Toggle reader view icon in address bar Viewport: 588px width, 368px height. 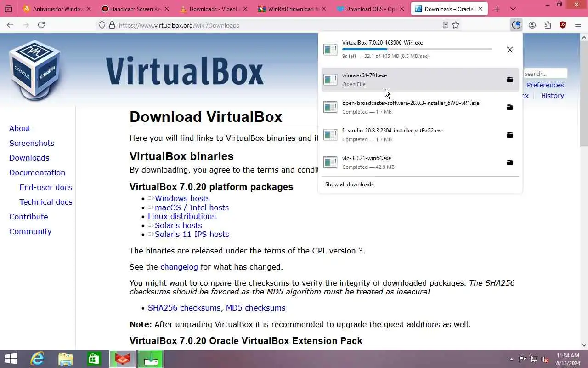445,25
